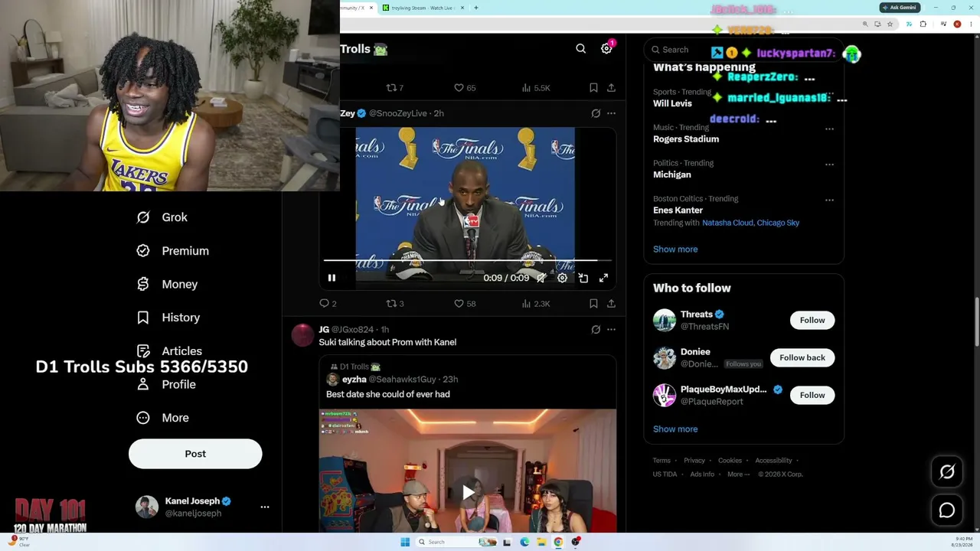Open the floating chat messages button
The image size is (980, 551).
pyautogui.click(x=947, y=510)
